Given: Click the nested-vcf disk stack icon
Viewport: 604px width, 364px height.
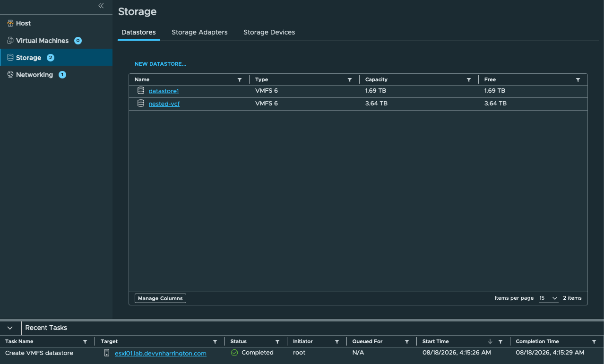Looking at the screenshot, I should pos(141,103).
